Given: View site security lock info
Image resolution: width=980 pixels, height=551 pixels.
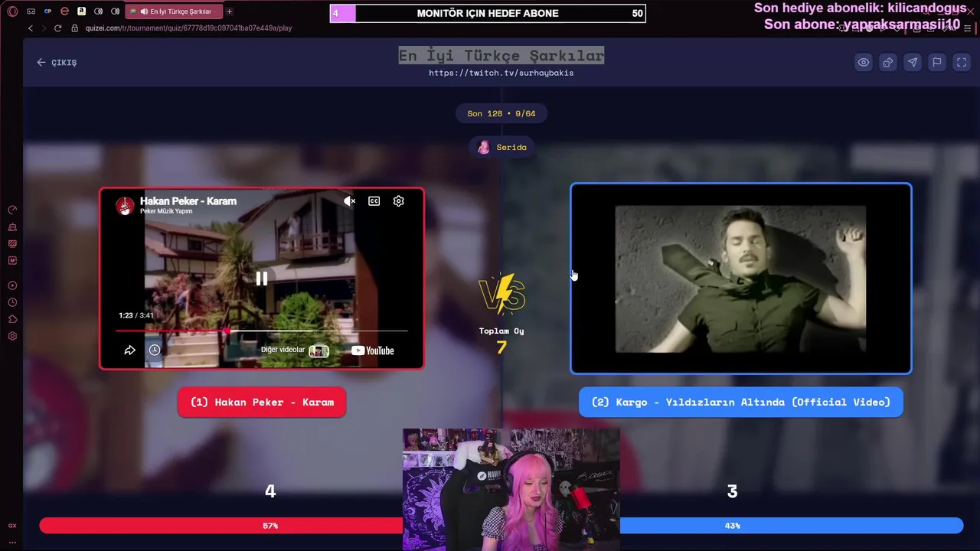Looking at the screenshot, I should point(75,28).
